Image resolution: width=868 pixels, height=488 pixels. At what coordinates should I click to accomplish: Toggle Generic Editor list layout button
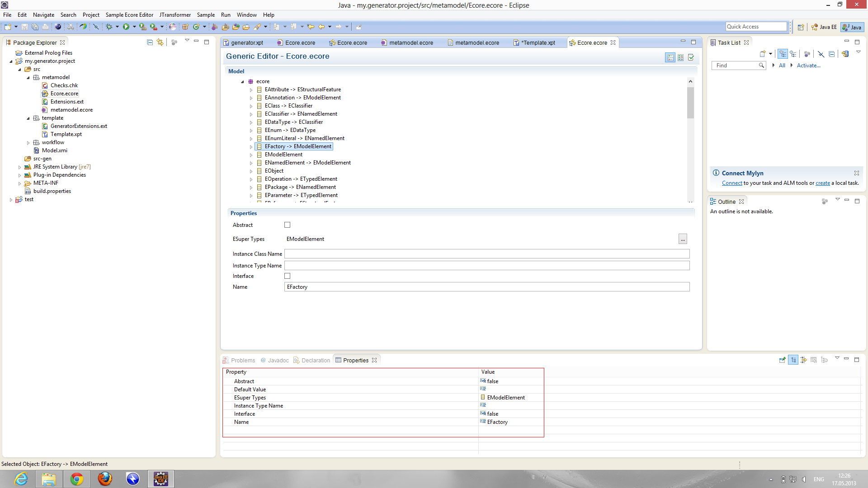click(x=670, y=57)
